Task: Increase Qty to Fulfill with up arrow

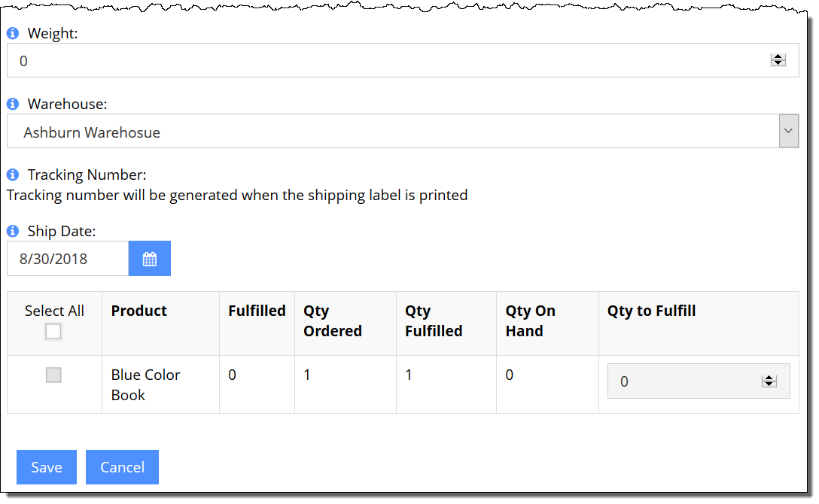Action: tap(769, 378)
